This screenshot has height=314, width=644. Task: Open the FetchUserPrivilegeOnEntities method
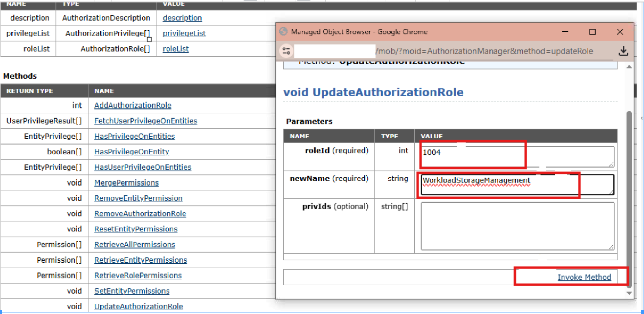145,121
